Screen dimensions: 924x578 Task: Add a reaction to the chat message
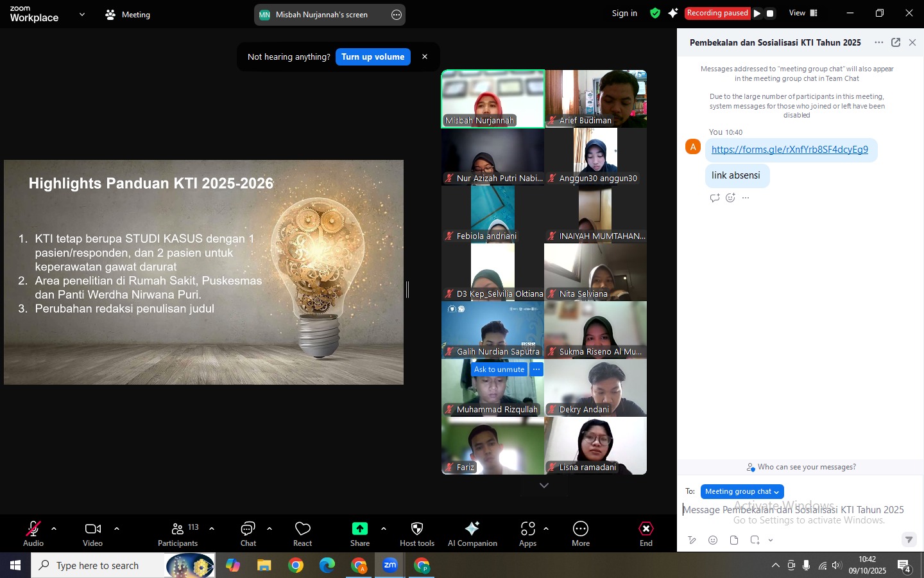[x=730, y=198]
